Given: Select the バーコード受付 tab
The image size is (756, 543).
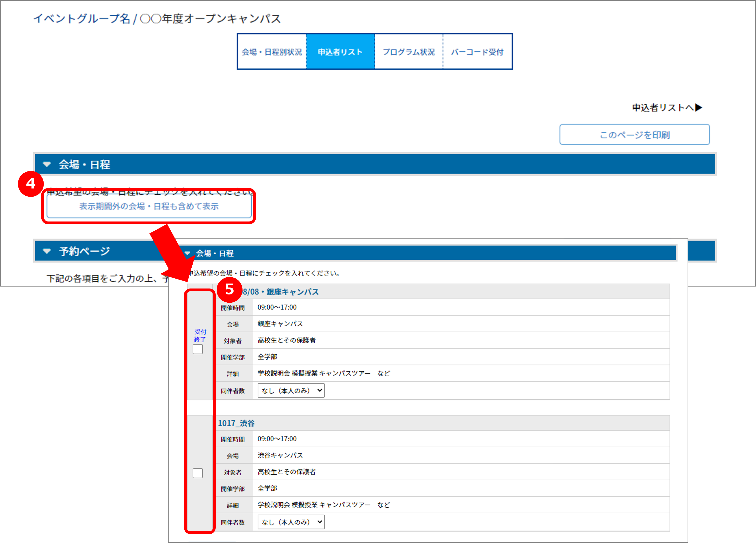Looking at the screenshot, I should tap(477, 52).
